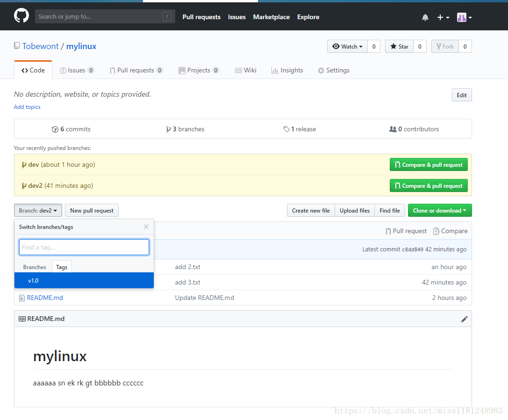Screen dimensions: 508x420
Task: Go to Explore
Action: tap(308, 17)
